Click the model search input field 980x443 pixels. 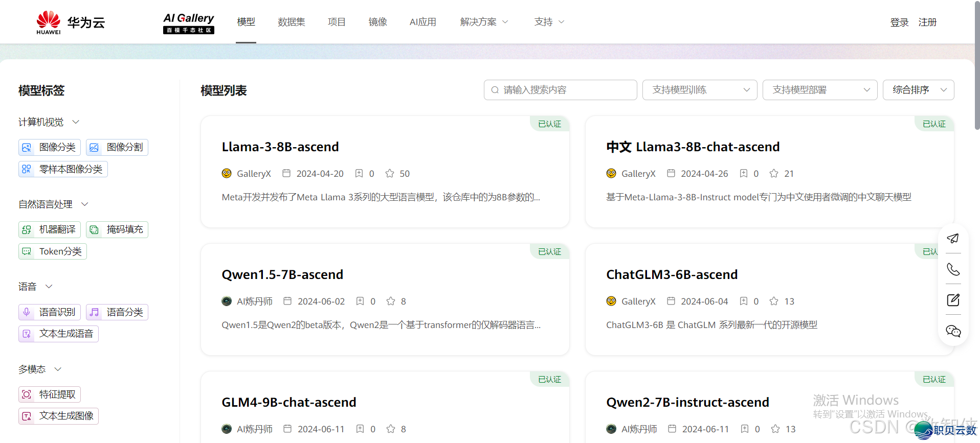coord(560,90)
